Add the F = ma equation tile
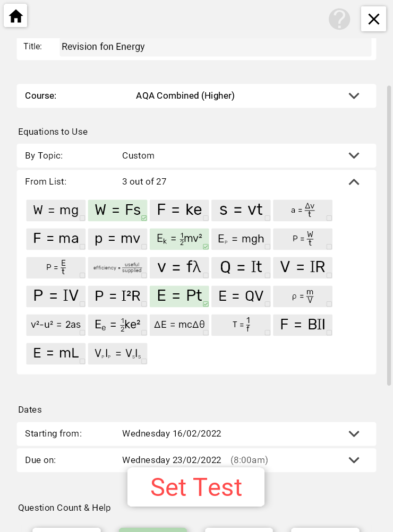The width and height of the screenshot is (393, 532). click(x=56, y=239)
